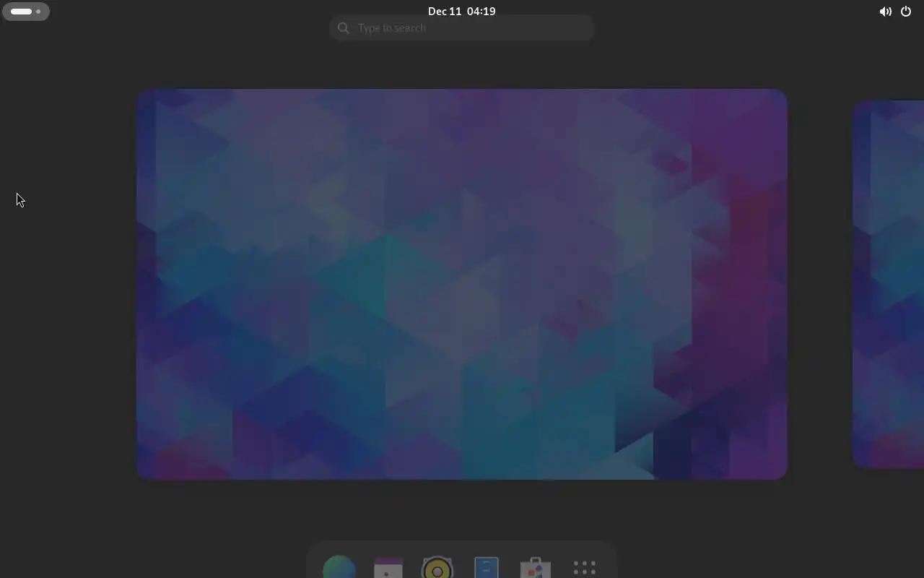This screenshot has width=924, height=578.
Task: Show all applications grid
Action: [585, 567]
